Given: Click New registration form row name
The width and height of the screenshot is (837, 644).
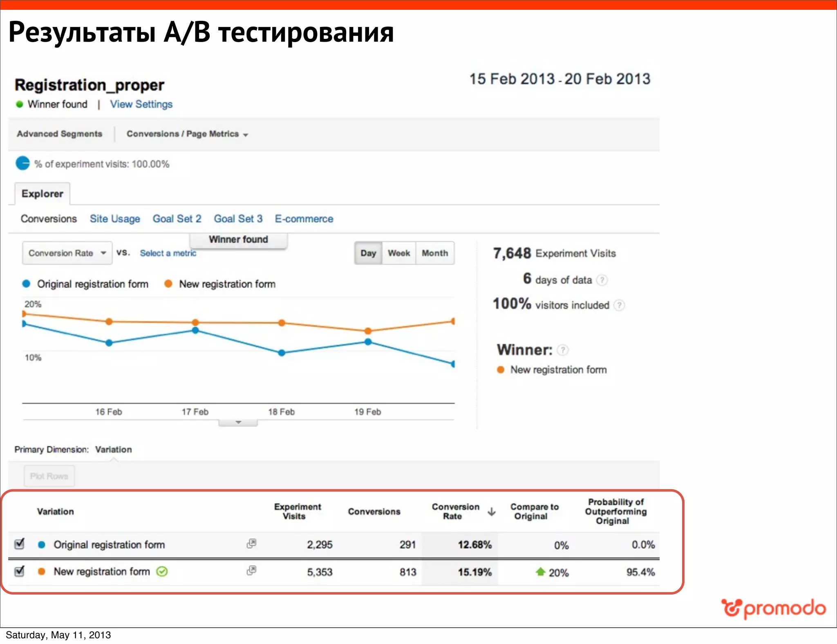Looking at the screenshot, I should [x=102, y=572].
